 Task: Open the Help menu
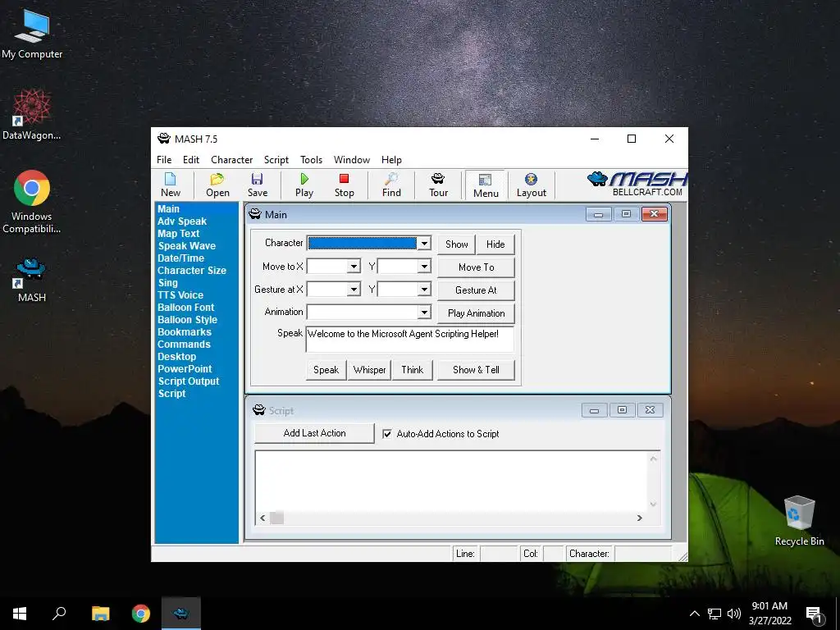[391, 160]
